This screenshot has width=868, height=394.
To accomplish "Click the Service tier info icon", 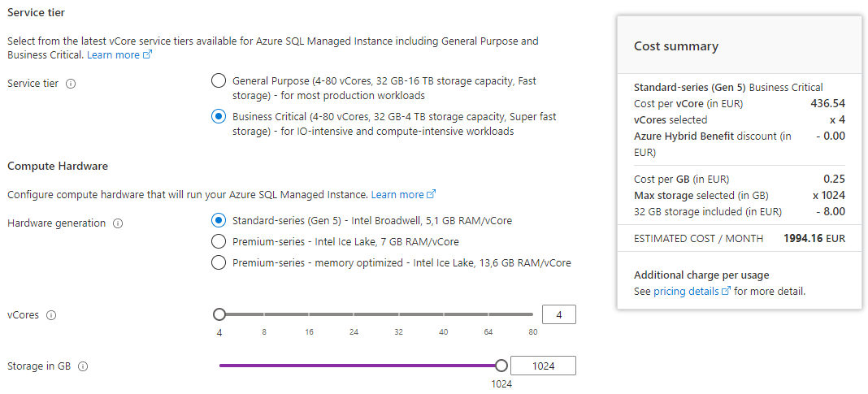I will (71, 84).
